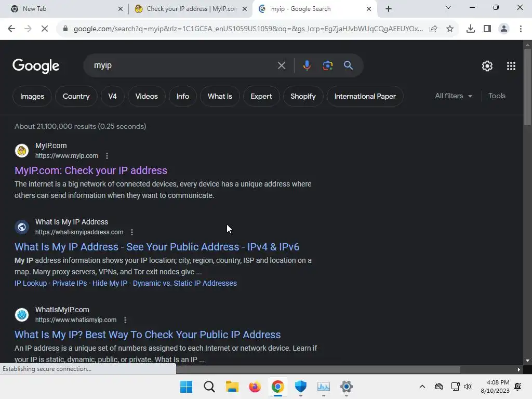532x399 pixels.
Task: Click the horizontal scrollbar right arrow
Action: pos(519,369)
